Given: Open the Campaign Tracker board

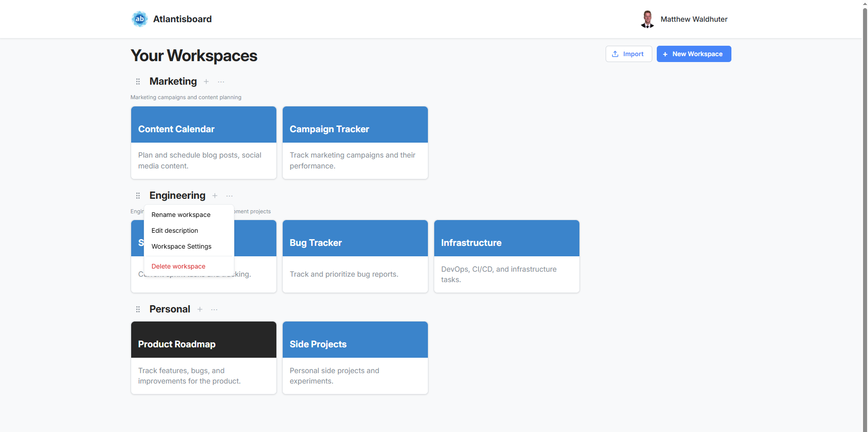Looking at the screenshot, I should coord(355,143).
